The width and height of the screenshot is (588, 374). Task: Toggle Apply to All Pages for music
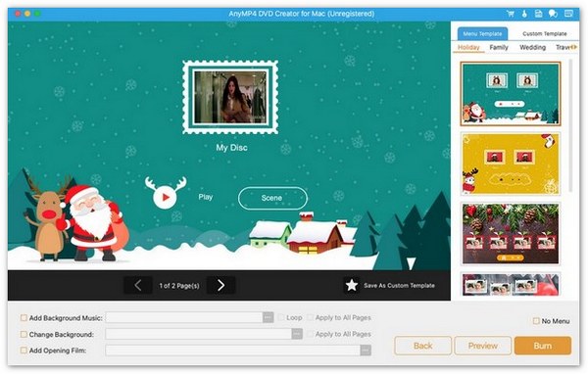[x=310, y=317]
